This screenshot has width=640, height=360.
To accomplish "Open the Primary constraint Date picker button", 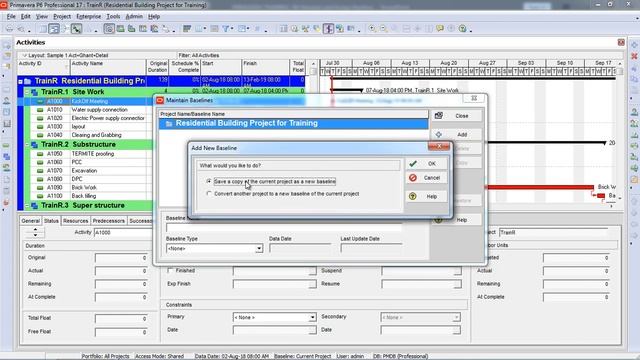I will (312, 330).
